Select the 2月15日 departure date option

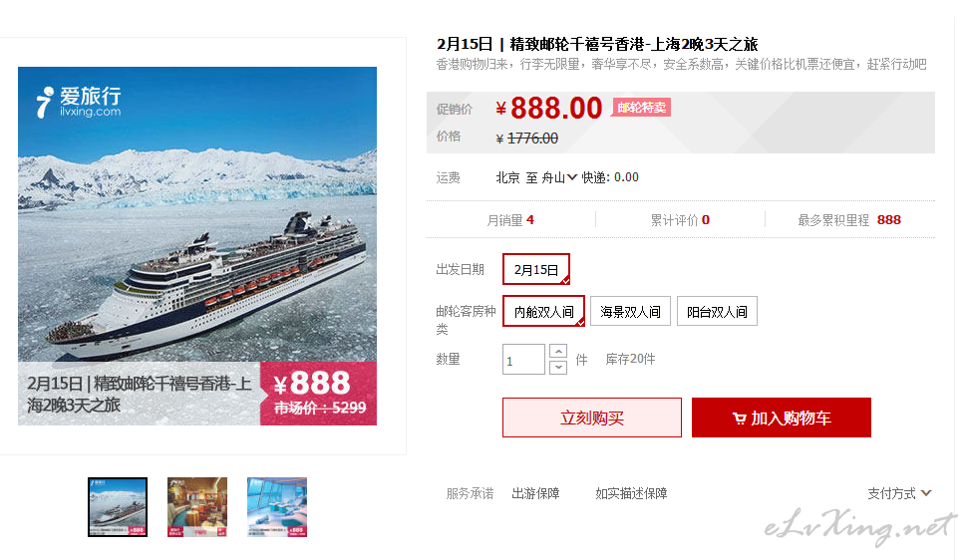[x=536, y=269]
